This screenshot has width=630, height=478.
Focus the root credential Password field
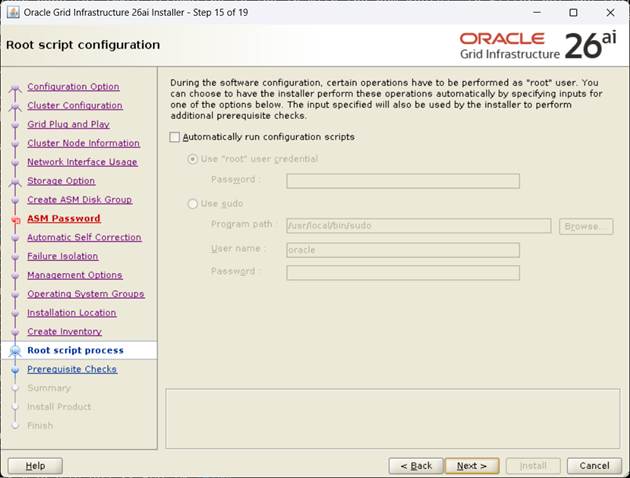403,181
